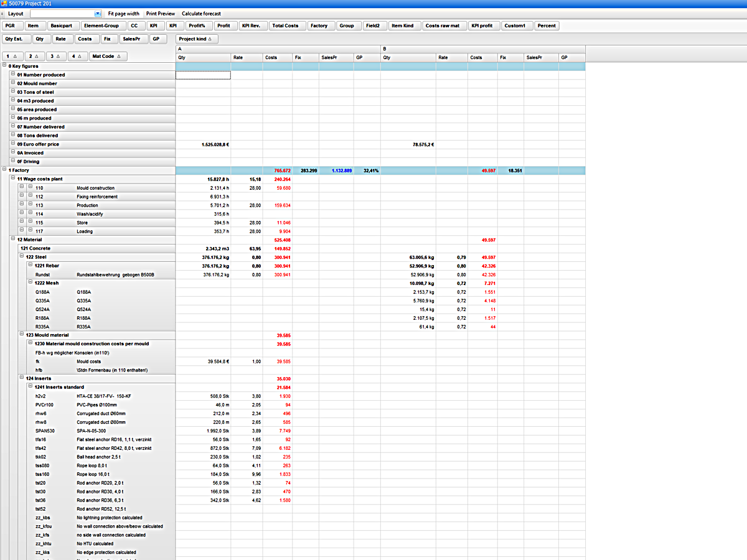Click the SalesPr column header under group B
Viewport: 747px width, 560px height.
[x=541, y=57]
